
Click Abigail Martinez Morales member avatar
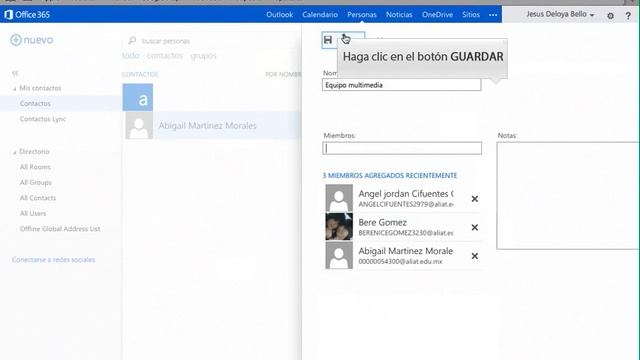pyautogui.click(x=339, y=255)
